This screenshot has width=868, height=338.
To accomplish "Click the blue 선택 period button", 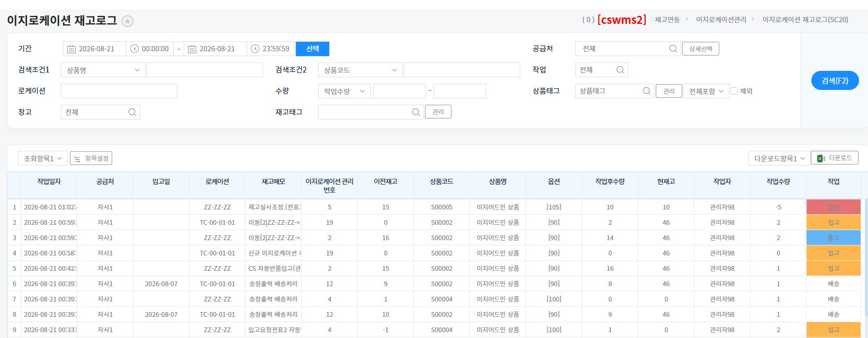I will (312, 49).
